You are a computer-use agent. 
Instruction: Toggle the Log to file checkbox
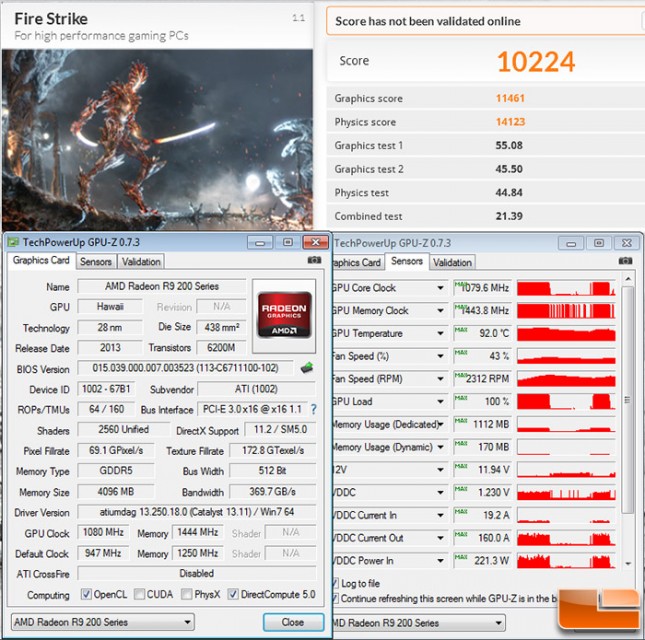335,583
